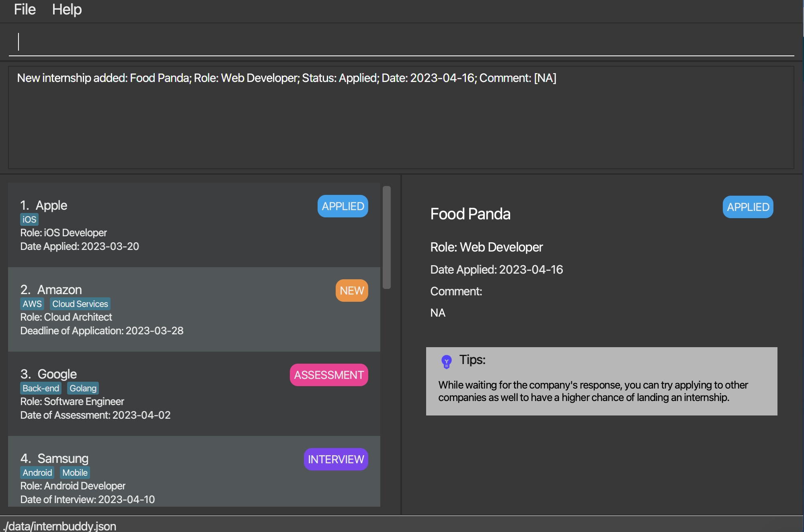Open the File menu
804x532 pixels.
pyautogui.click(x=25, y=9)
